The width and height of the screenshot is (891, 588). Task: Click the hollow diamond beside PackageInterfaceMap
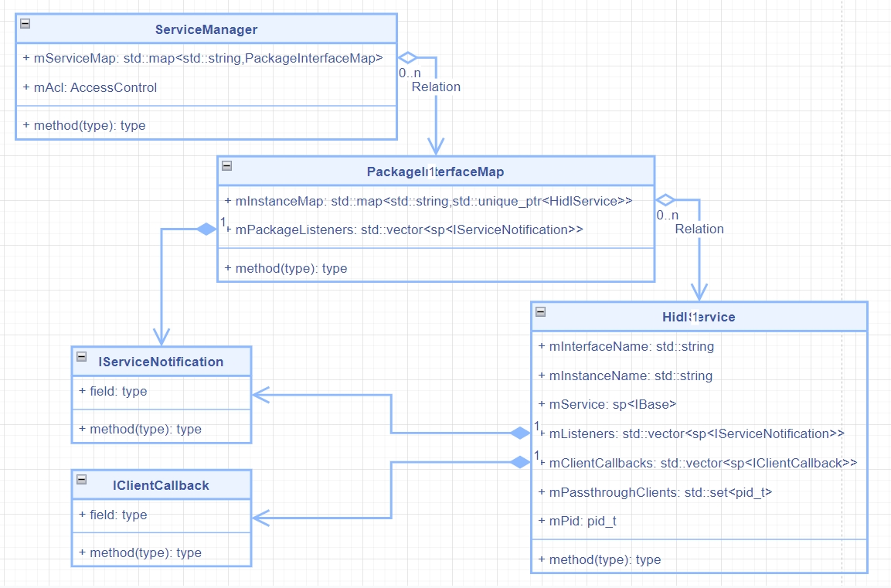click(x=665, y=199)
